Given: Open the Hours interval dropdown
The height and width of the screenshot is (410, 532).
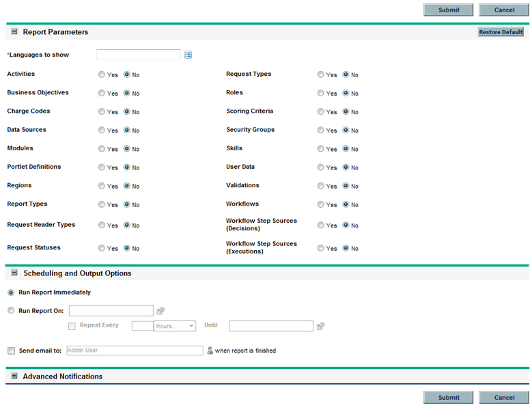Looking at the screenshot, I should 175,326.
